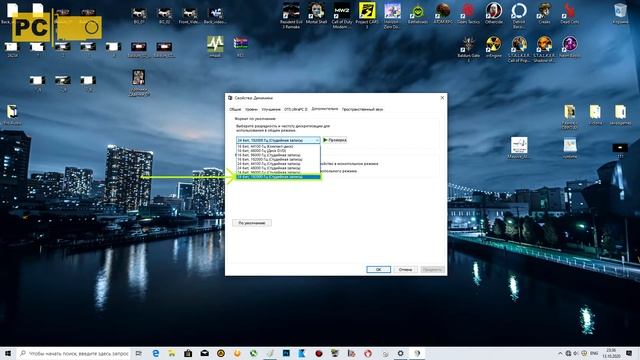Open the Пространственный звук tab
Image resolution: width=640 pixels, height=360 pixels.
pos(362,109)
